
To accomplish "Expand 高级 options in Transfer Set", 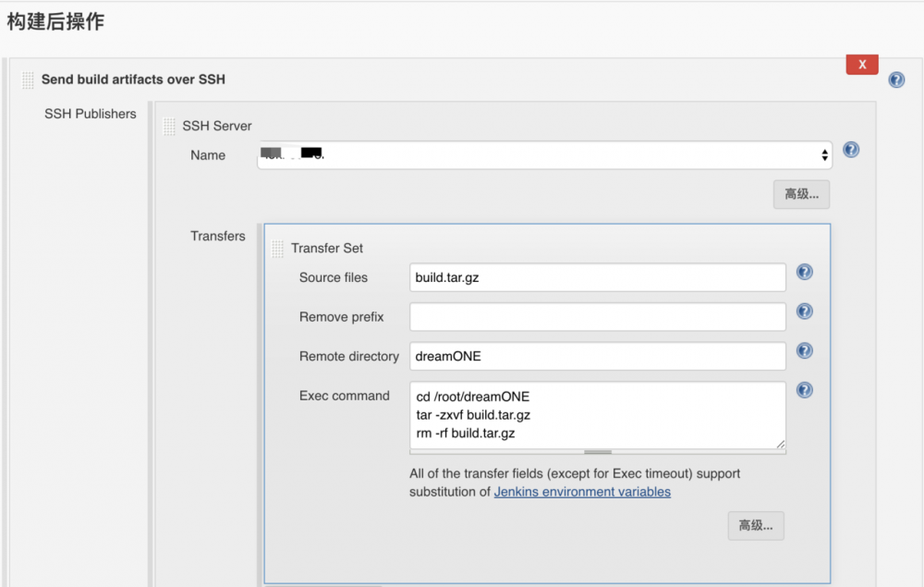I will (x=755, y=525).
